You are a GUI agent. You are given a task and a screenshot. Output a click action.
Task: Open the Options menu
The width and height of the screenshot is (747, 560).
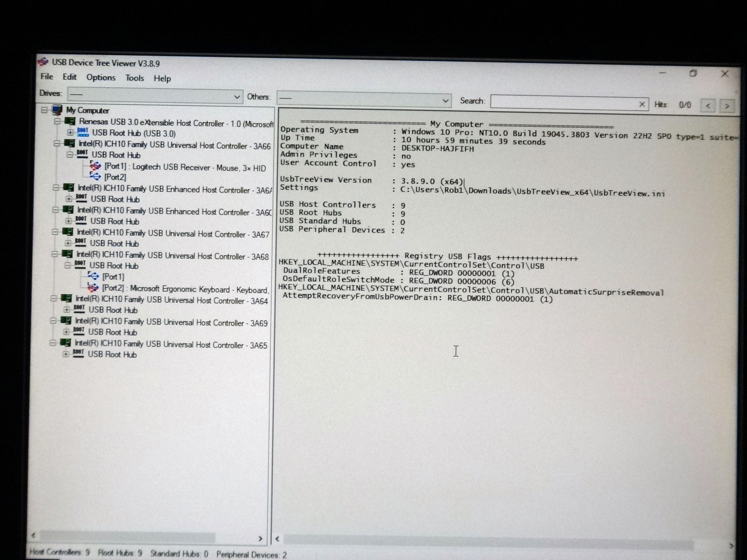(101, 77)
